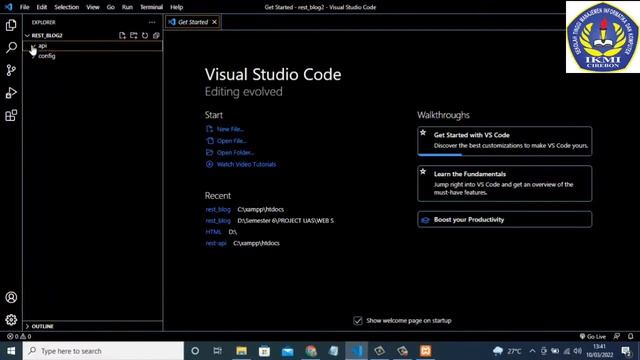The width and height of the screenshot is (640, 360).
Task: Open the Explorer view in activity bar
Action: (x=11, y=25)
